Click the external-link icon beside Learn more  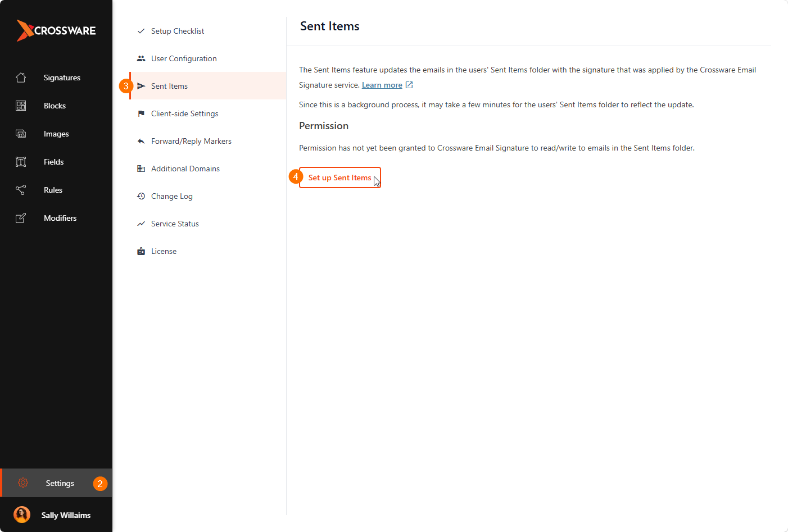point(409,85)
